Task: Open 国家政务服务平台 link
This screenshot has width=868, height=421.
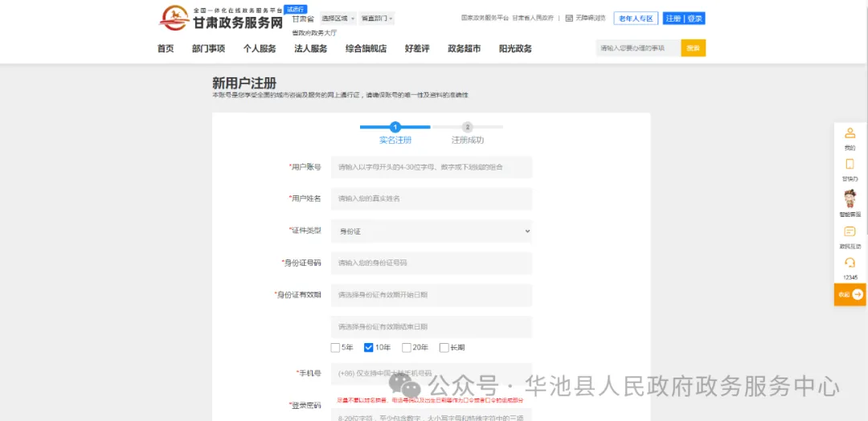Action: coord(485,18)
